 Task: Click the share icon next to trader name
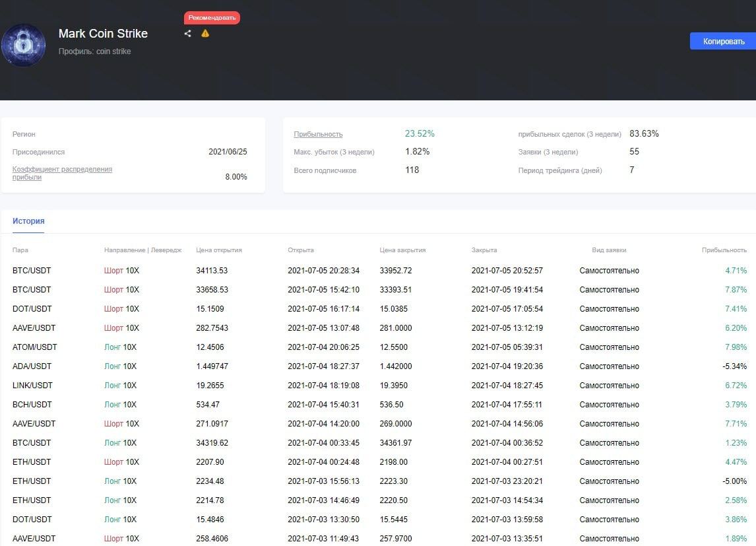pos(187,33)
